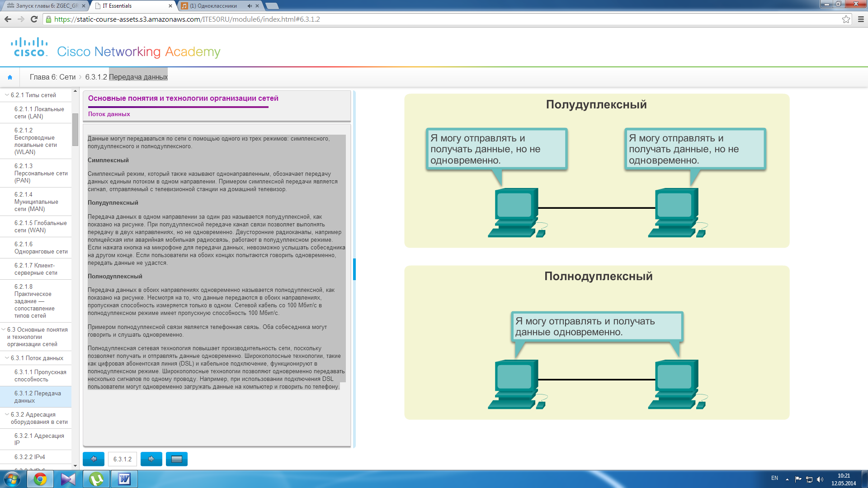Screen dimensions: 868x488
Task: Mute the Одноклассники tab audio icon
Action: click(x=250, y=6)
